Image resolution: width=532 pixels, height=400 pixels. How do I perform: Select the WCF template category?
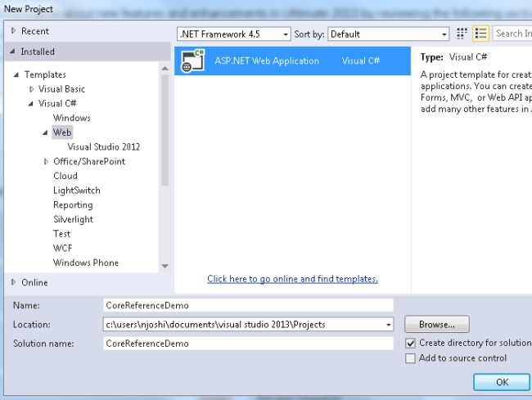coord(63,248)
